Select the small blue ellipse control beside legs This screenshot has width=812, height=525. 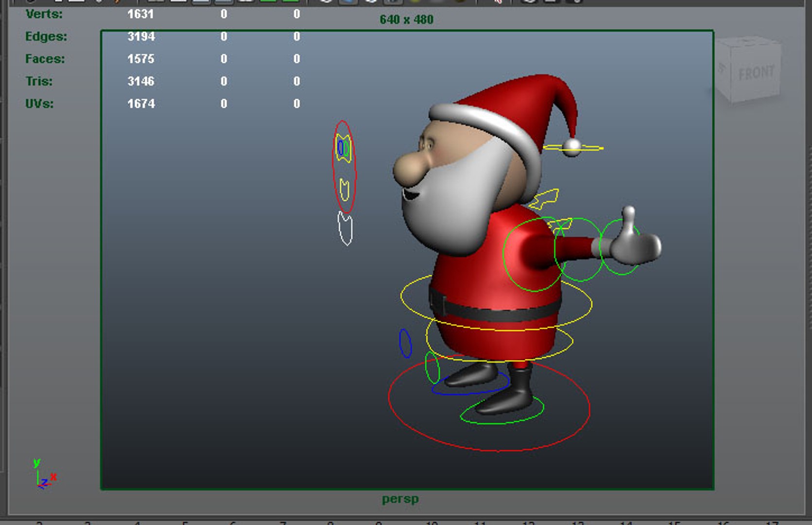pyautogui.click(x=405, y=343)
